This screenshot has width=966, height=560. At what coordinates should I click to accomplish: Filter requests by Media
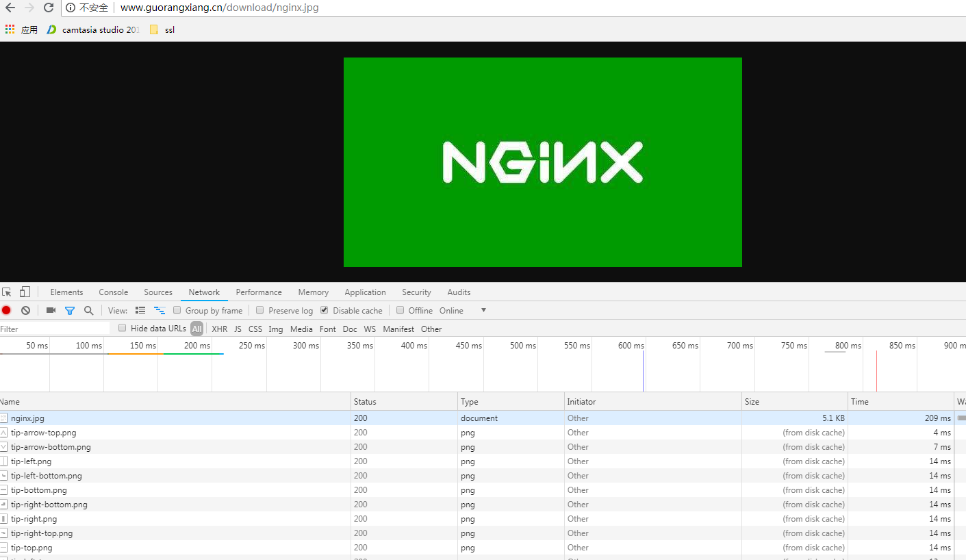[301, 329]
